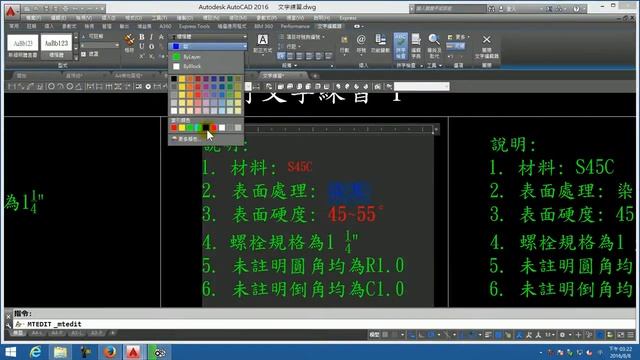
Task: Pick the black swatch at the palette's top-left
Action: click(x=174, y=78)
